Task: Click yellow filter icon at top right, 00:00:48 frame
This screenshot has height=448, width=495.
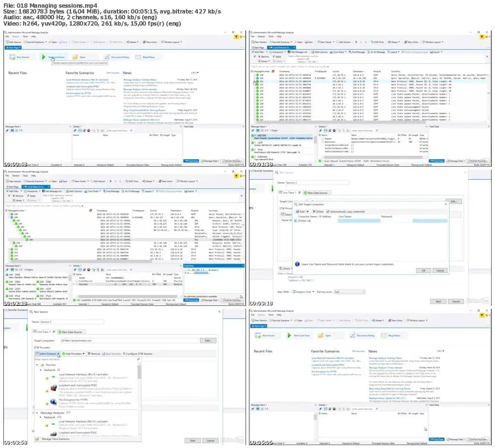Action: (236, 37)
